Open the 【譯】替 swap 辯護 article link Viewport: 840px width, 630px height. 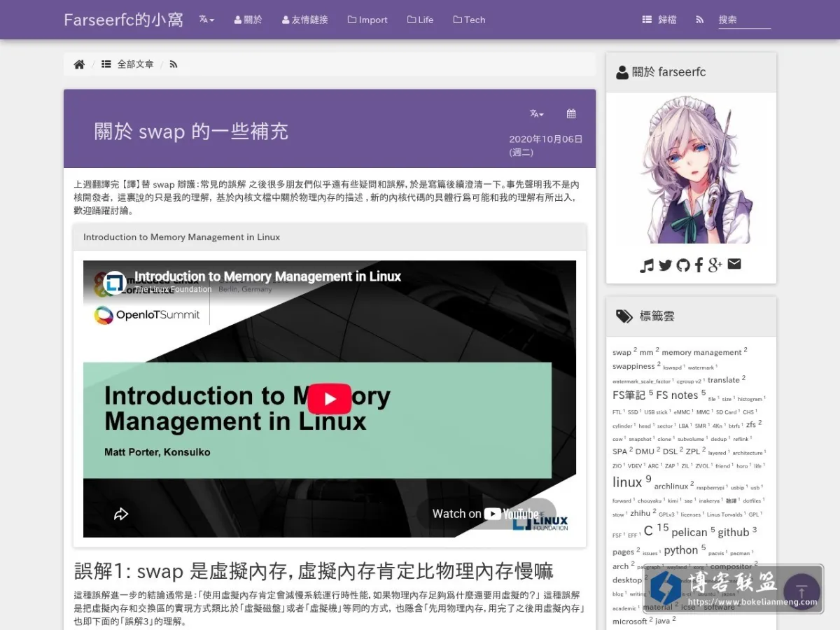coord(185,185)
